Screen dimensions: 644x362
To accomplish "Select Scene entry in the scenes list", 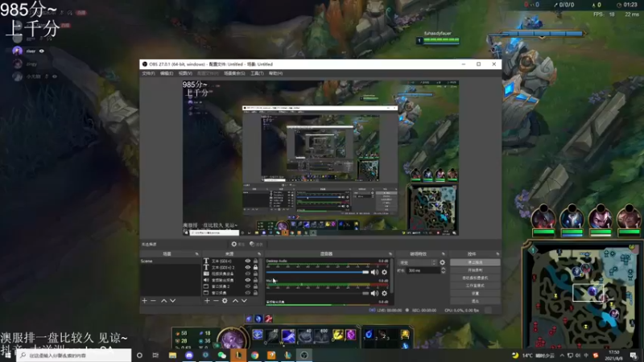I will [170, 261].
